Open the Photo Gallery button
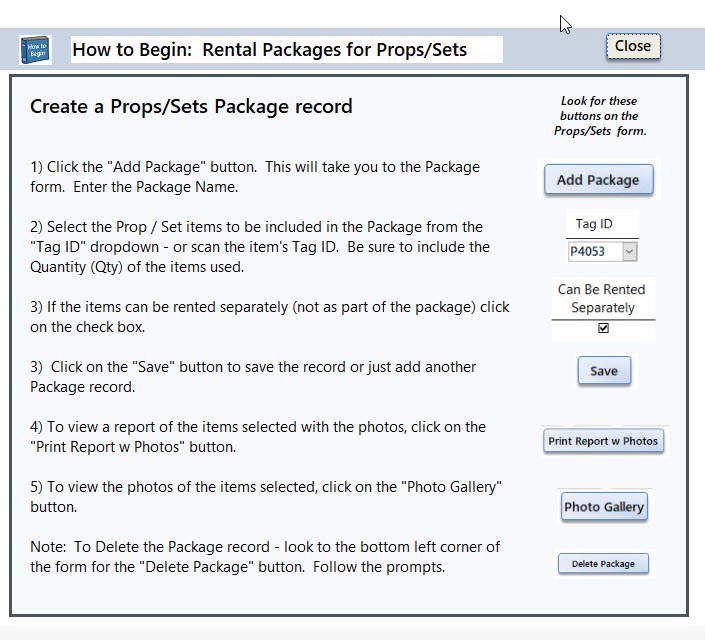 coord(604,507)
